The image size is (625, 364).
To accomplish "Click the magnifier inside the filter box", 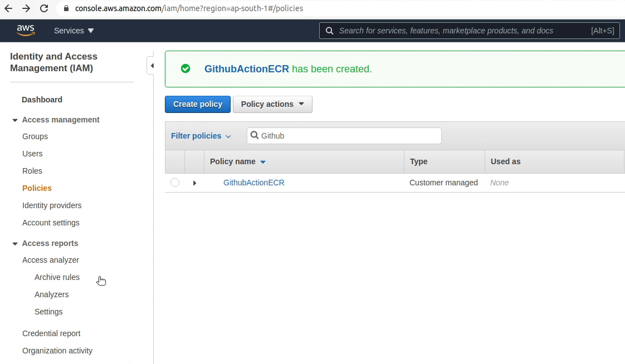I will [x=255, y=135].
